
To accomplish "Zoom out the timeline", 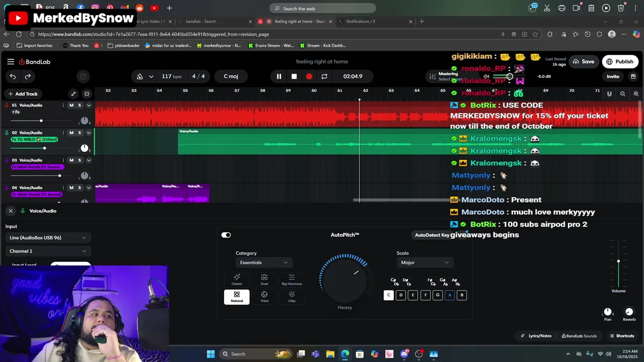I will [623, 94].
